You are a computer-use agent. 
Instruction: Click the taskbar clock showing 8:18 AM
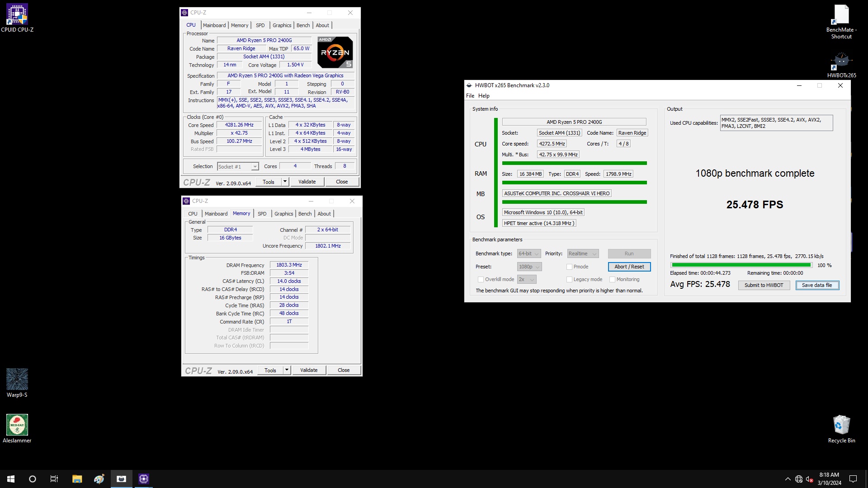pos(829,479)
